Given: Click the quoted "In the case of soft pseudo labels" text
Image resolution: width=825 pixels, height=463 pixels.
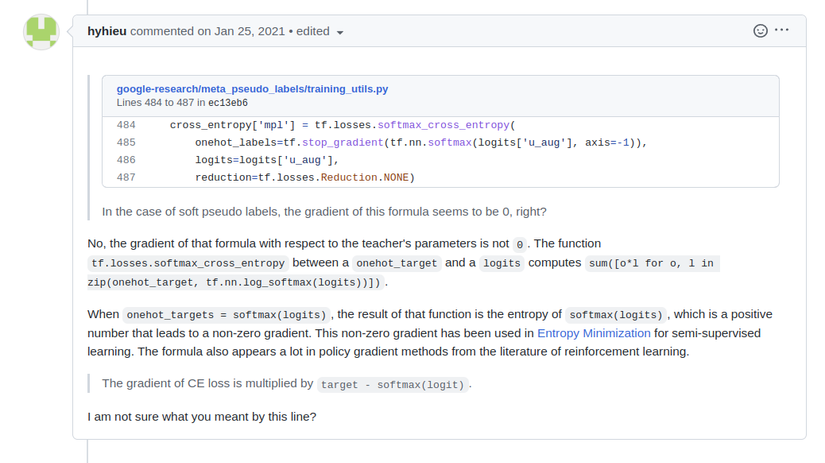Looking at the screenshot, I should (x=324, y=212).
